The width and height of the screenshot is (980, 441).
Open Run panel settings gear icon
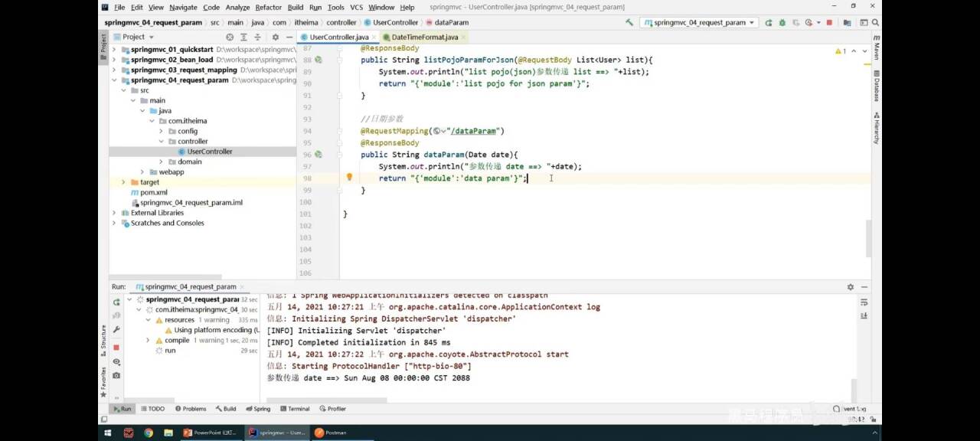click(850, 286)
